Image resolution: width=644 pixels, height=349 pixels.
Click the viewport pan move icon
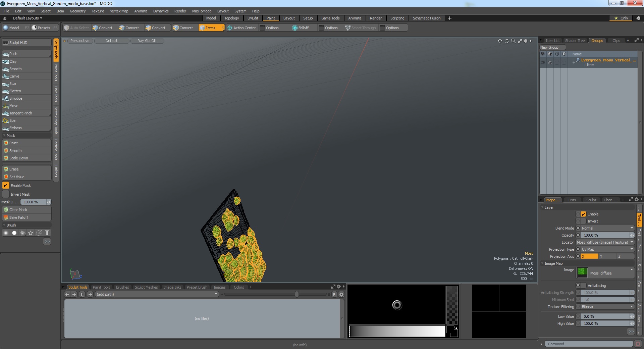pos(500,41)
